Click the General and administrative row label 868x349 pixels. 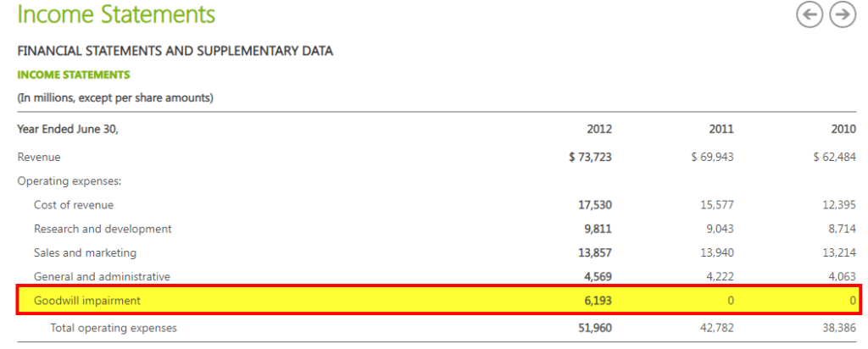tap(102, 276)
